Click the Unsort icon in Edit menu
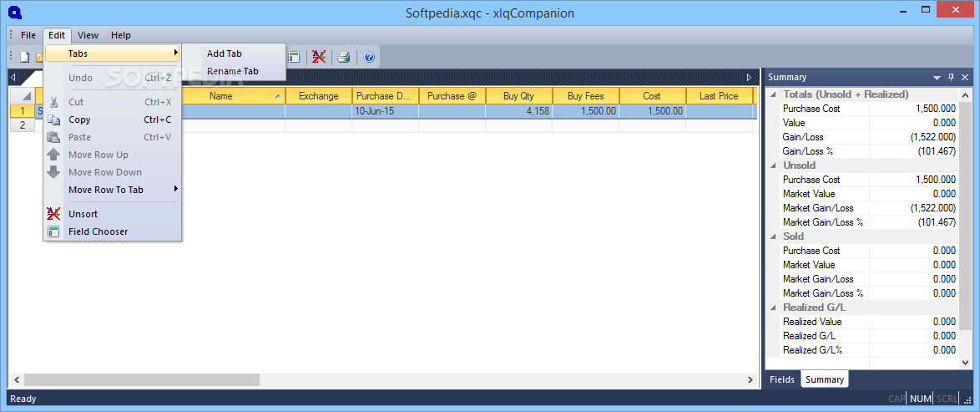980x412 pixels. click(53, 213)
